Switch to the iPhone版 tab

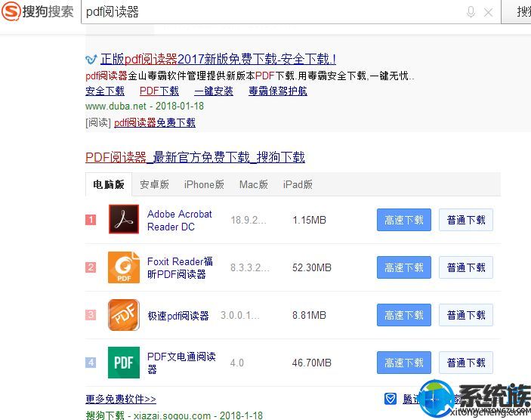(204, 184)
